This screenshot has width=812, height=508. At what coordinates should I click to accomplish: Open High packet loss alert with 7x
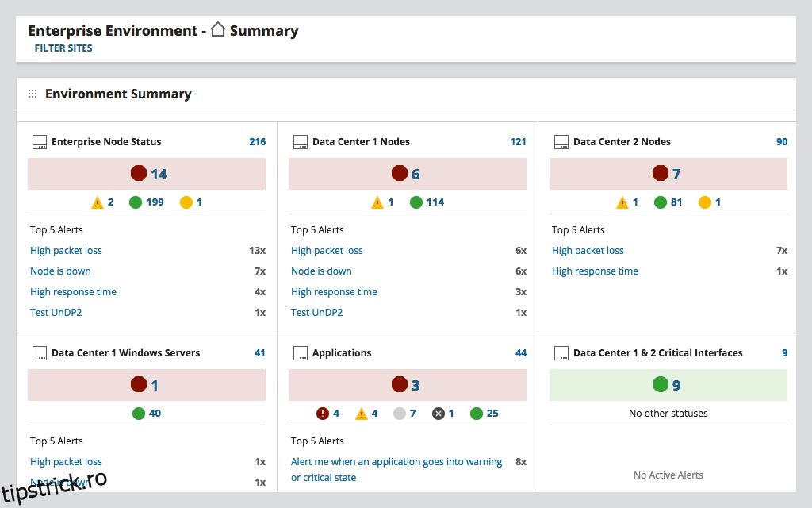pos(588,251)
